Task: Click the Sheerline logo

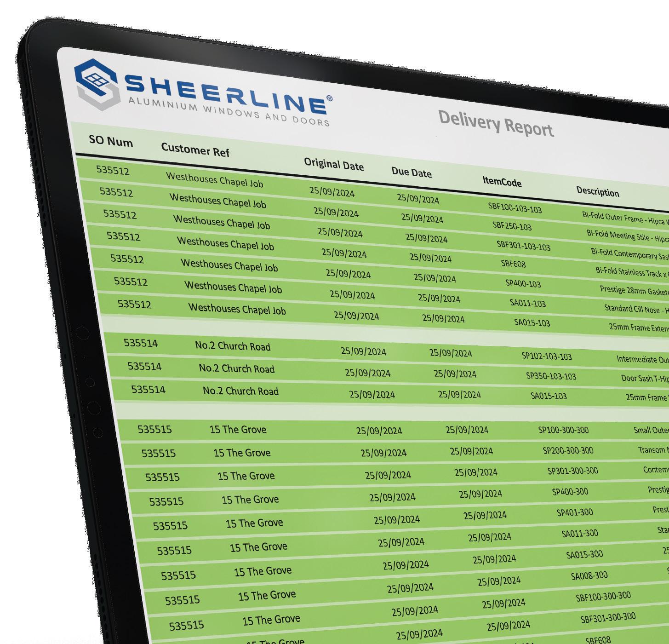Action: (x=203, y=92)
